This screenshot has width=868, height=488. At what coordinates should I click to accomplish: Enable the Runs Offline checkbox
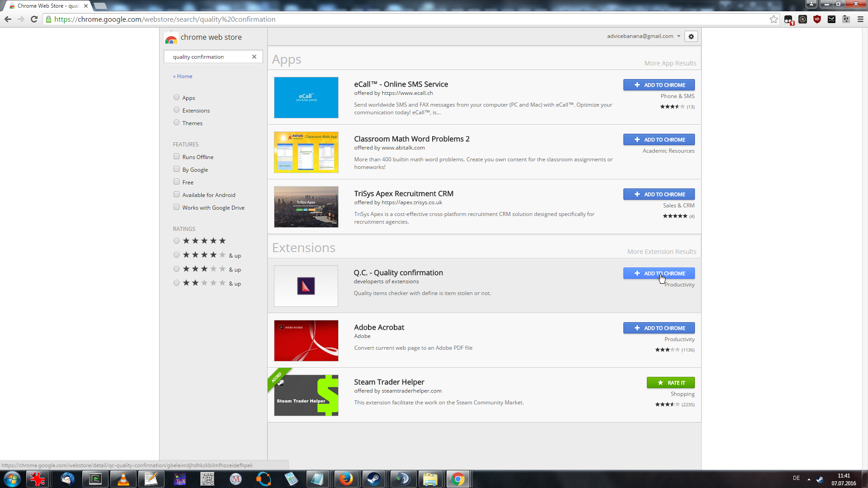pyautogui.click(x=176, y=157)
